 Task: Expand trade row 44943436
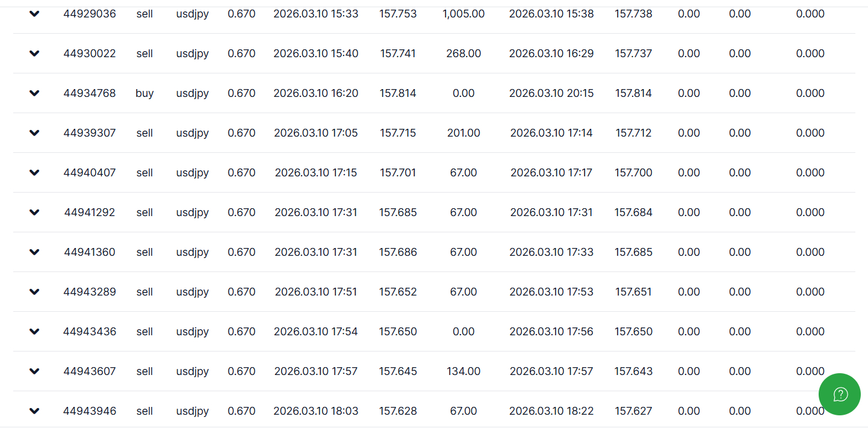pyautogui.click(x=34, y=332)
